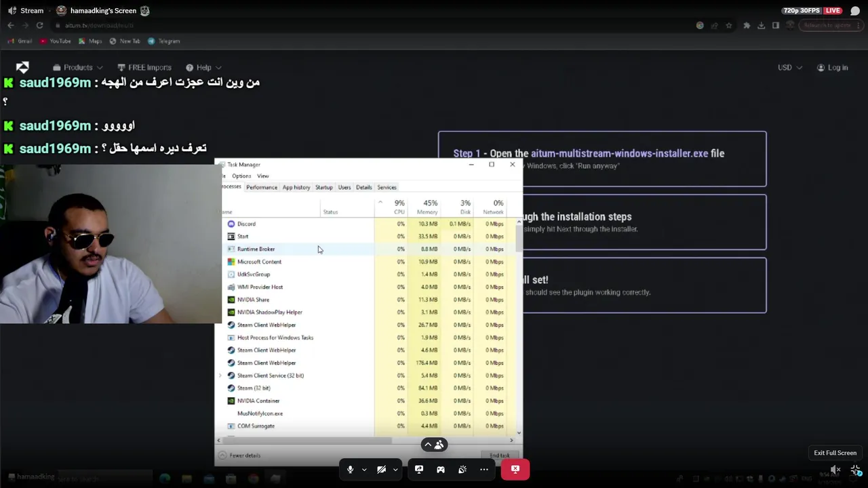The height and width of the screenshot is (488, 868).
Task: Select Microsoft Content process icon
Action: 231,262
